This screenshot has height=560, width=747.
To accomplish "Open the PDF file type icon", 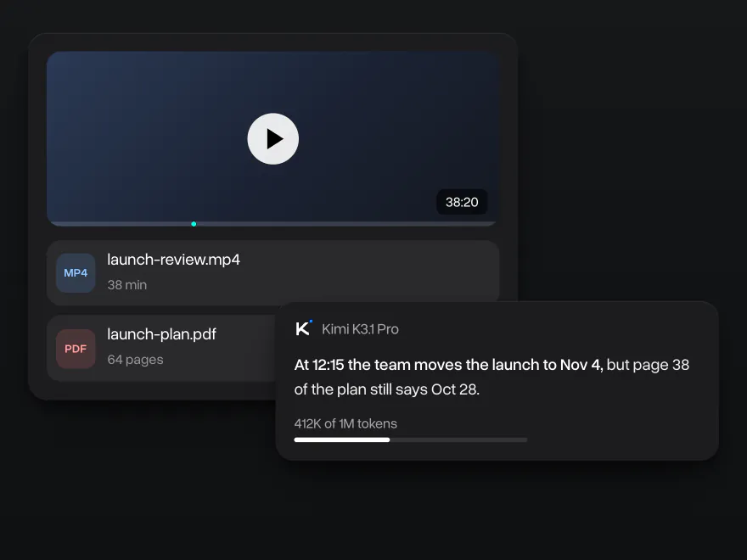I will pyautogui.click(x=76, y=349).
